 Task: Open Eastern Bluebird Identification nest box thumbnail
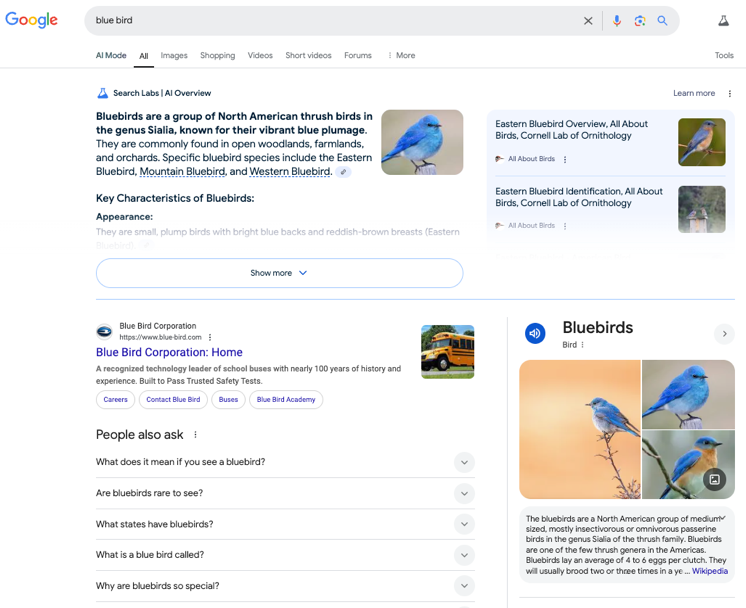click(702, 209)
